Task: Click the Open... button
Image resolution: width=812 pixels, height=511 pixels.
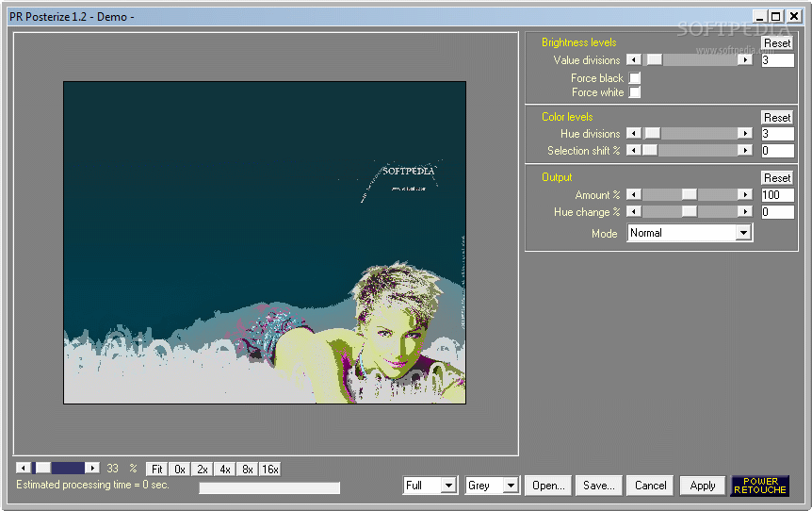Action: tap(548, 486)
